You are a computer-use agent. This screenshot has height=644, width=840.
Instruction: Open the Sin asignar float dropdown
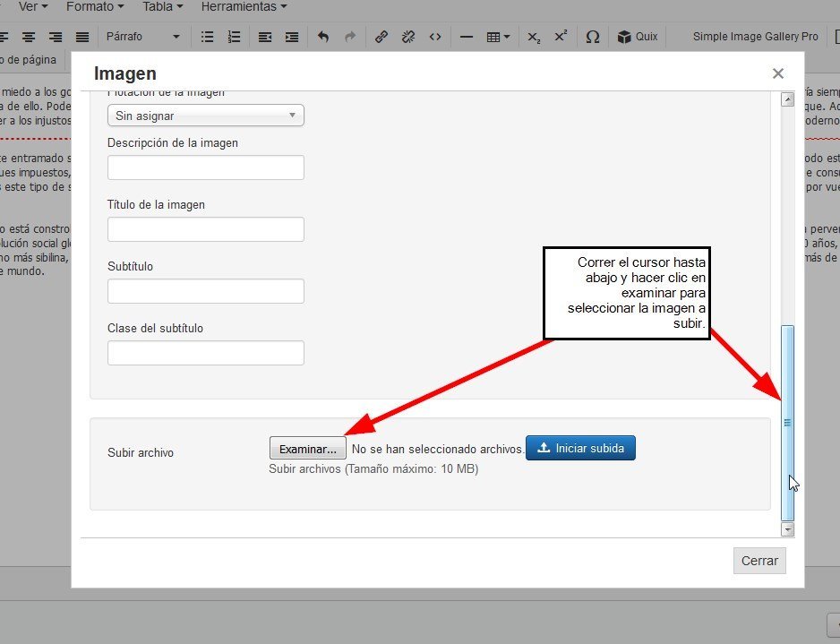pos(206,116)
